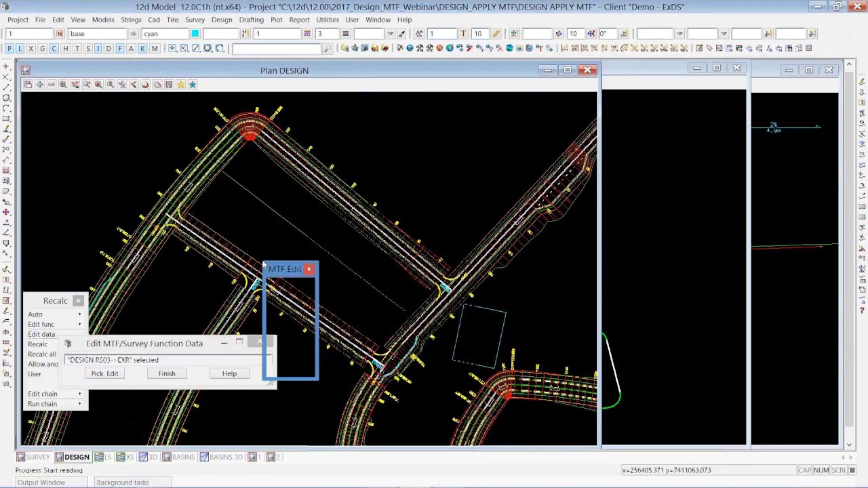
Task: Click the minus icon in Plan DESIGN toolbar
Action: click(x=51, y=84)
